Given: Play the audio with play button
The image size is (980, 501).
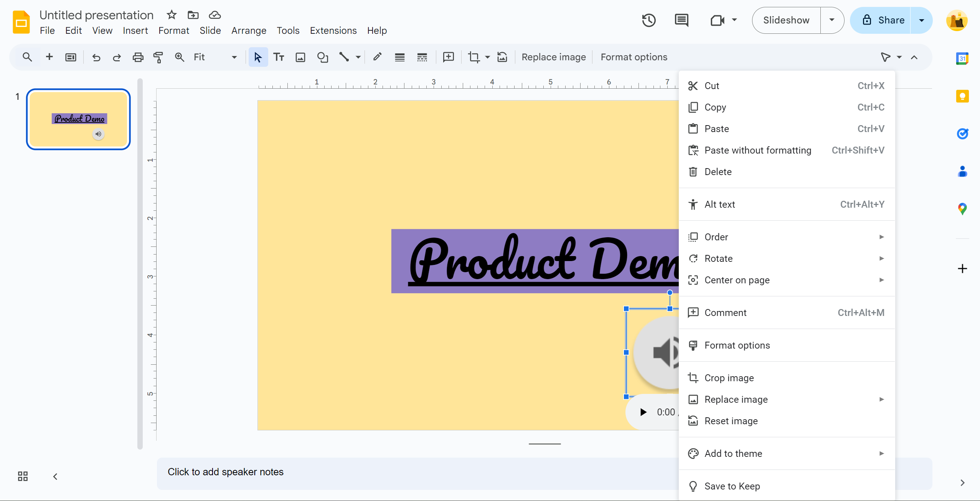Looking at the screenshot, I should [643, 412].
